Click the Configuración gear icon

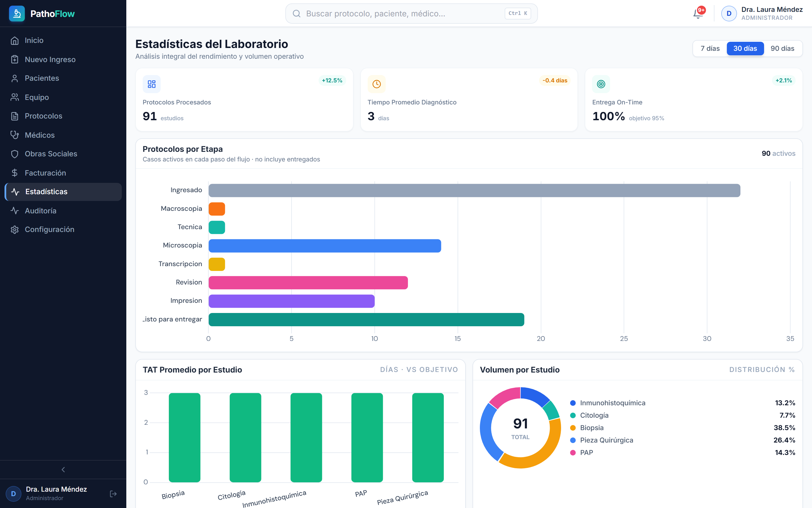(14, 229)
